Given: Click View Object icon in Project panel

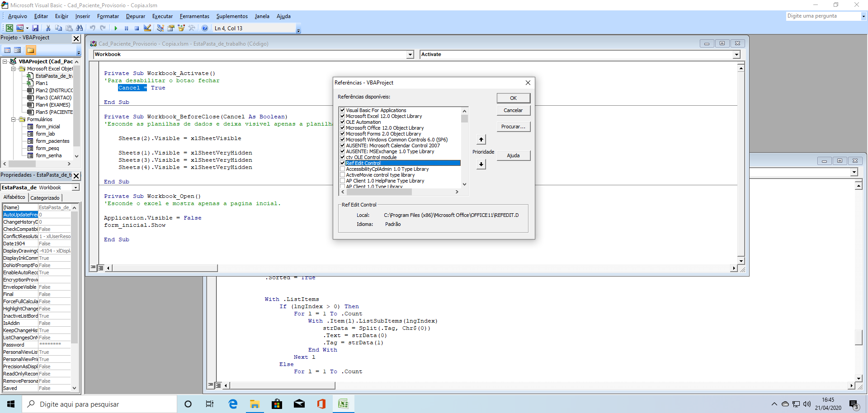Looking at the screenshot, I should coord(18,50).
